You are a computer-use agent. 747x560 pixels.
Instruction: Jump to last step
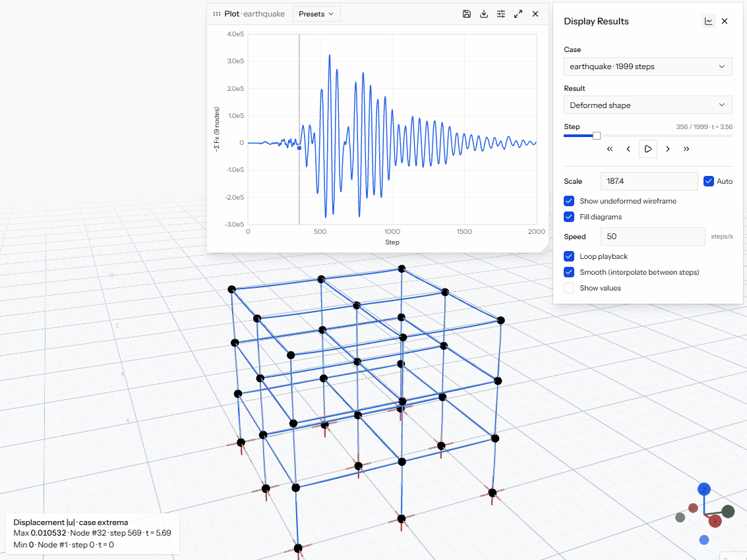click(686, 149)
